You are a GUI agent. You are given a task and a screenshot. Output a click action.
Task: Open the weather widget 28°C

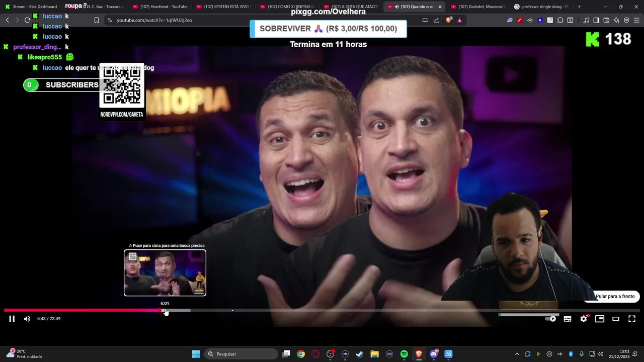coord(24,354)
